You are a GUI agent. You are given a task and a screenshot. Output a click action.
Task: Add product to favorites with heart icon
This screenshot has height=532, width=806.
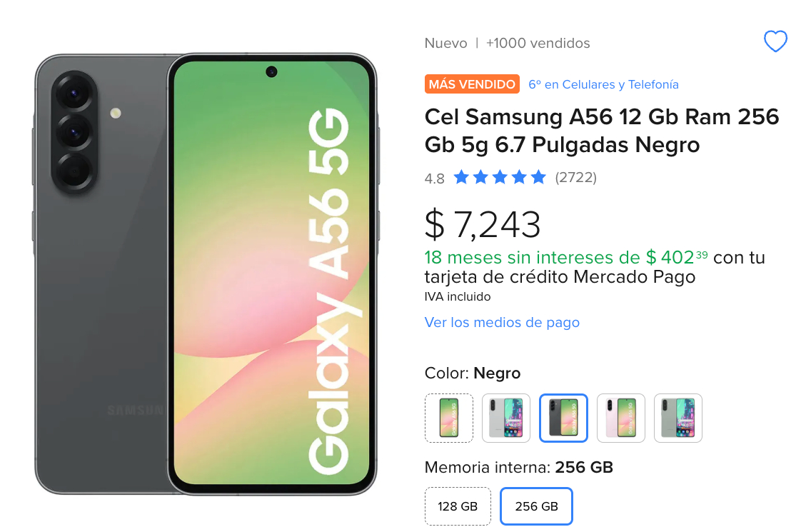pyautogui.click(x=775, y=41)
